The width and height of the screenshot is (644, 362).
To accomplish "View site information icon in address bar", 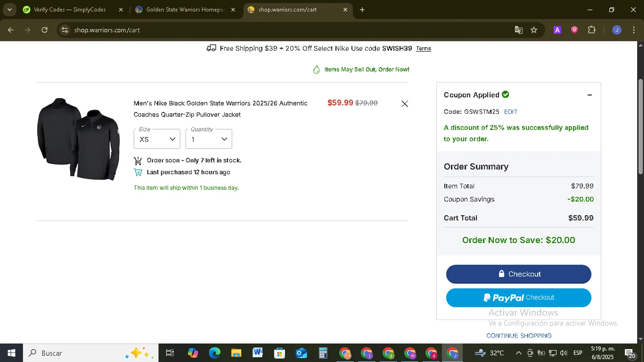I will pos(65,30).
